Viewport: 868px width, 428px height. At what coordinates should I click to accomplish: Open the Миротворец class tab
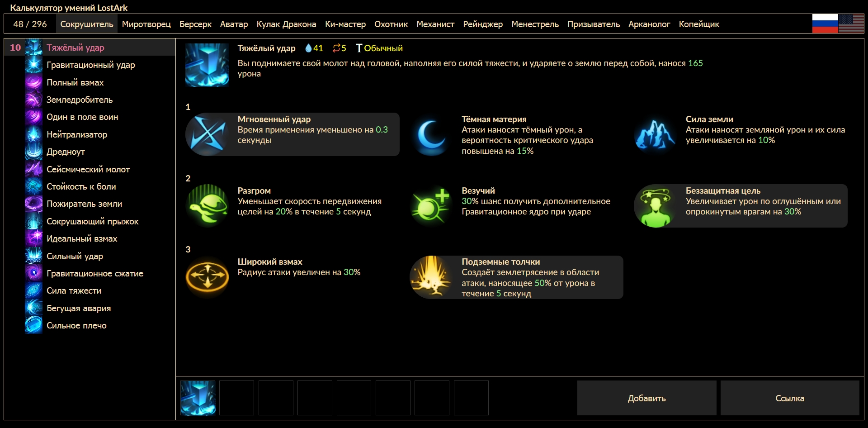146,24
